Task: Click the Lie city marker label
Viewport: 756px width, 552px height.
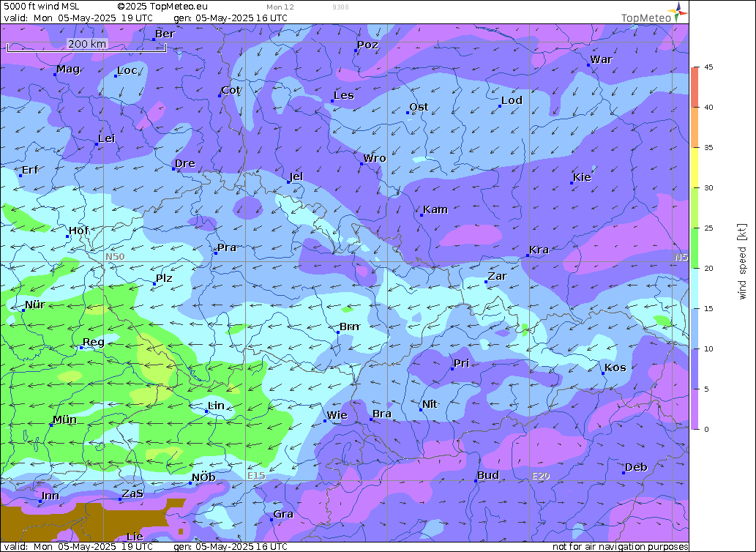Action: [x=135, y=537]
